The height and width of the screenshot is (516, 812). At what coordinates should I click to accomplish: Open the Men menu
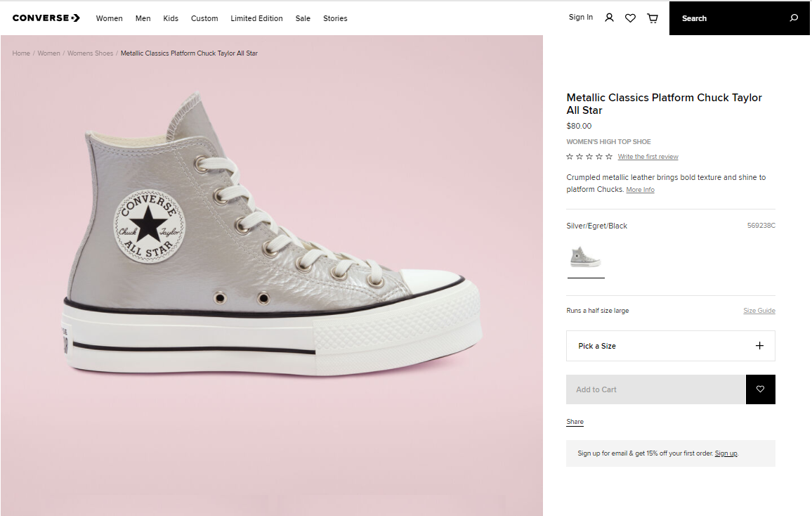coord(143,18)
